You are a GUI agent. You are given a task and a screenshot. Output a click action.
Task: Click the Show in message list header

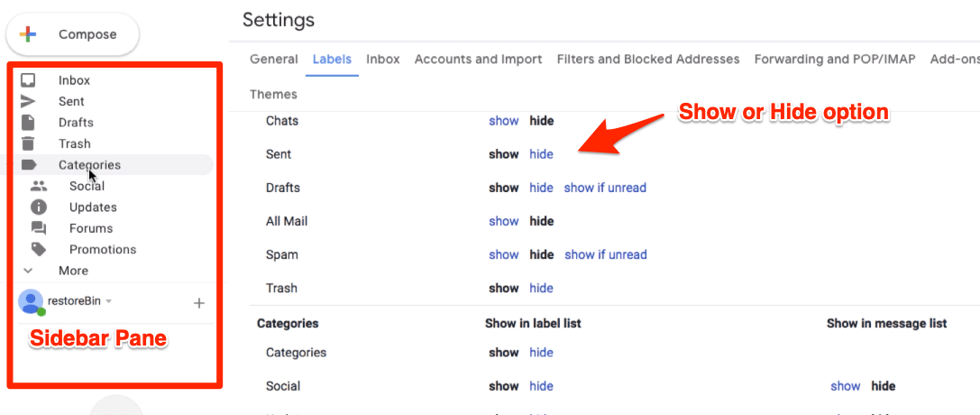tap(886, 323)
